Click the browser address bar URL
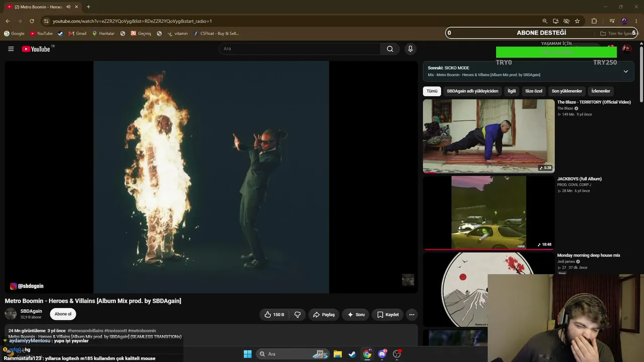Image resolution: width=644 pixels, height=362 pixels. 132,21
